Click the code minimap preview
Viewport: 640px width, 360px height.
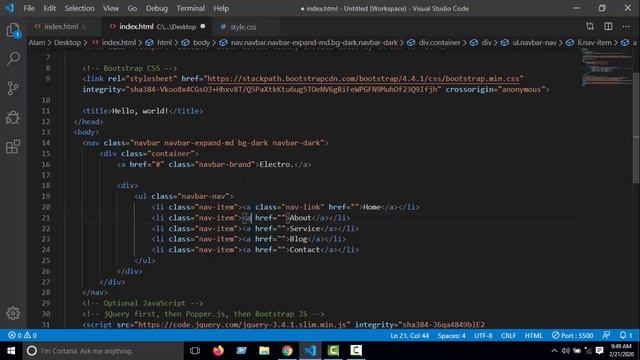[x=606, y=67]
